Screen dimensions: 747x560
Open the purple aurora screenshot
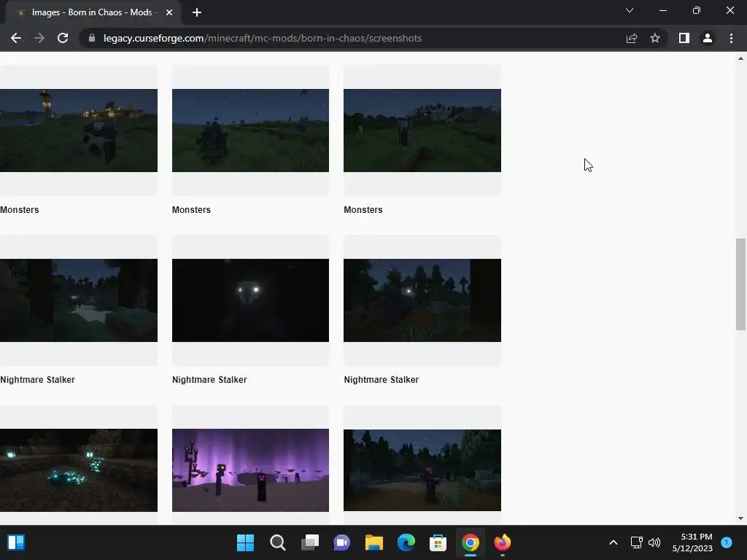tap(251, 470)
